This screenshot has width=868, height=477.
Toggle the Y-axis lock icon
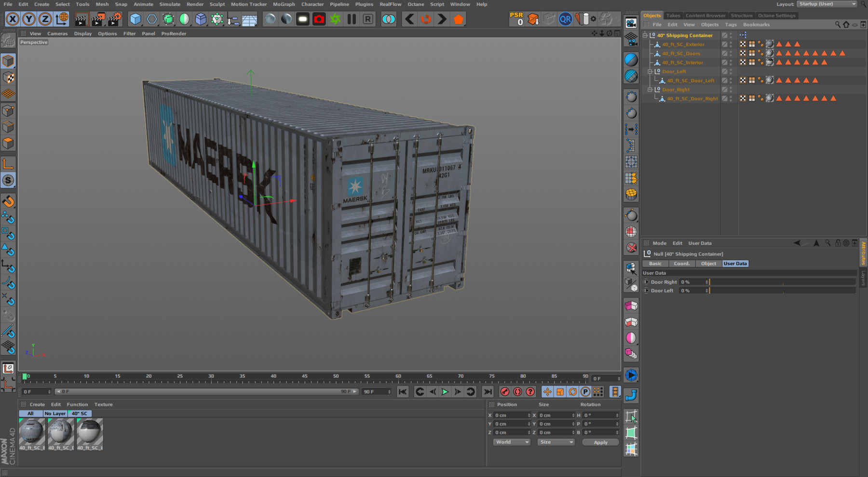tap(29, 19)
